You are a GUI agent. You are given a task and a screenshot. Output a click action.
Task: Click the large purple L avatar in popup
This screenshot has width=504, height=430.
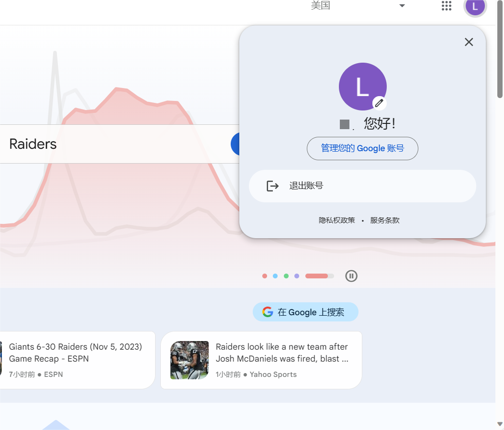click(362, 86)
